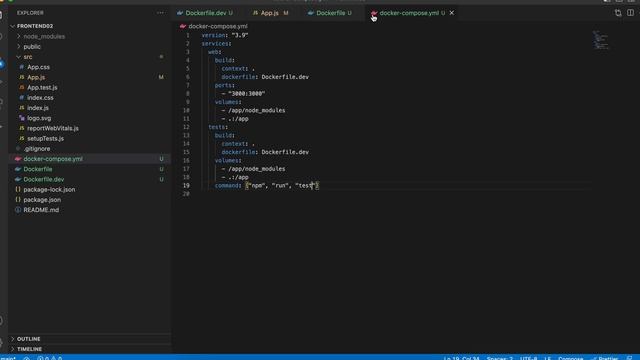The width and height of the screenshot is (640, 360).
Task: Switch to the App.js editor tab
Action: (x=270, y=13)
